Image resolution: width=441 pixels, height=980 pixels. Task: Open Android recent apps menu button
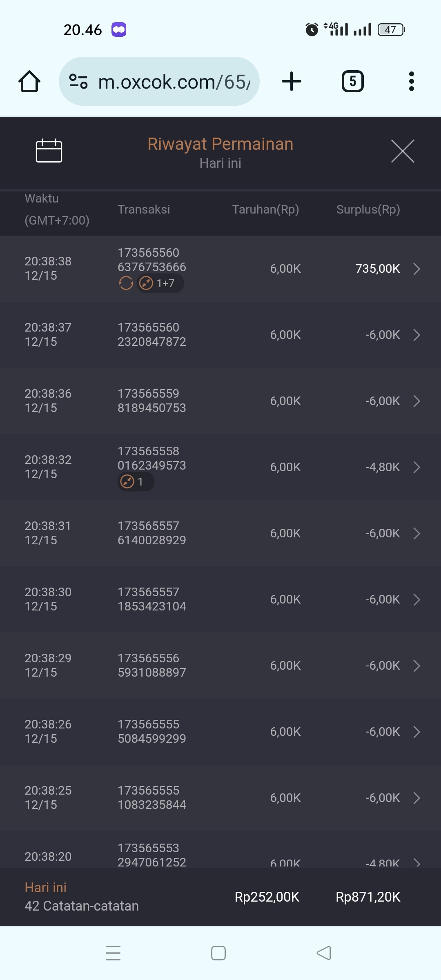[113, 953]
